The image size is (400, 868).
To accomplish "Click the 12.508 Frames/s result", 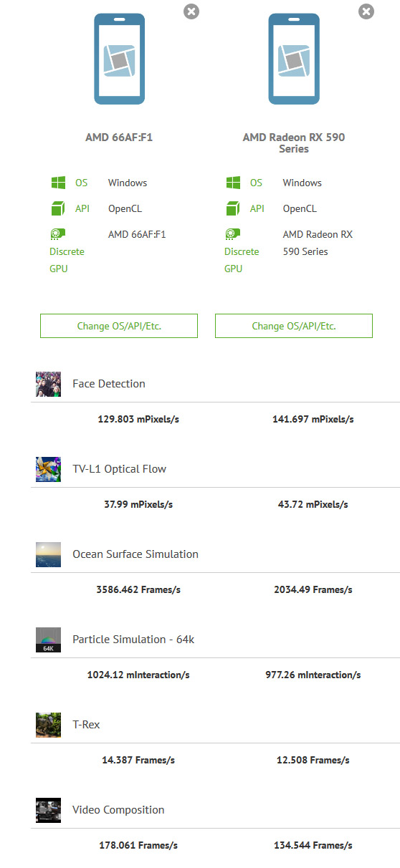I will coord(313,761).
